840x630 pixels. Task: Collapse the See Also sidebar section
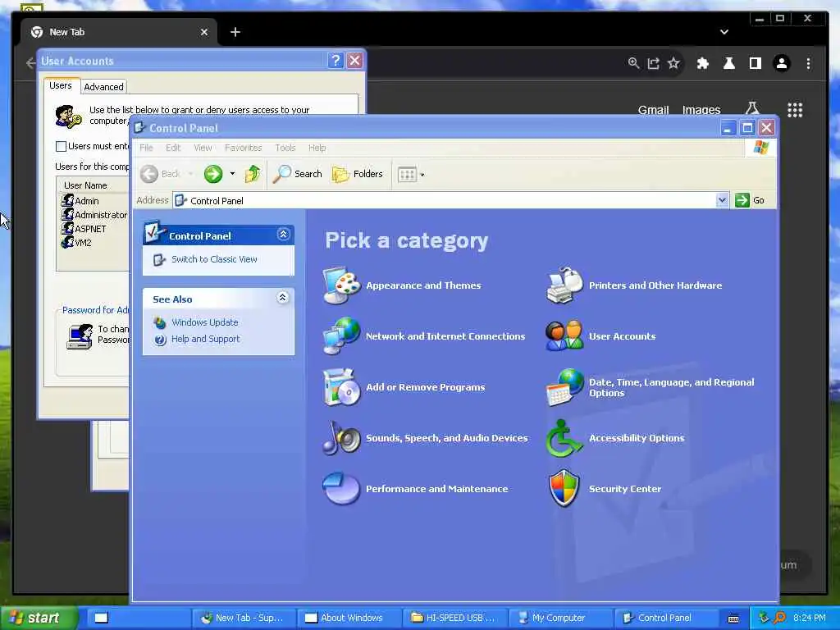point(283,298)
